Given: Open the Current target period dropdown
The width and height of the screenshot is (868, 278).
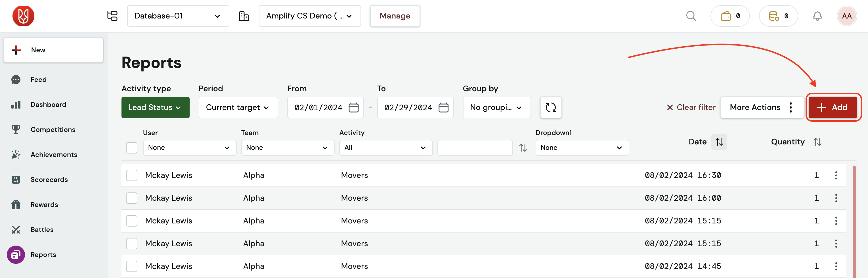Looking at the screenshot, I should pos(238,107).
